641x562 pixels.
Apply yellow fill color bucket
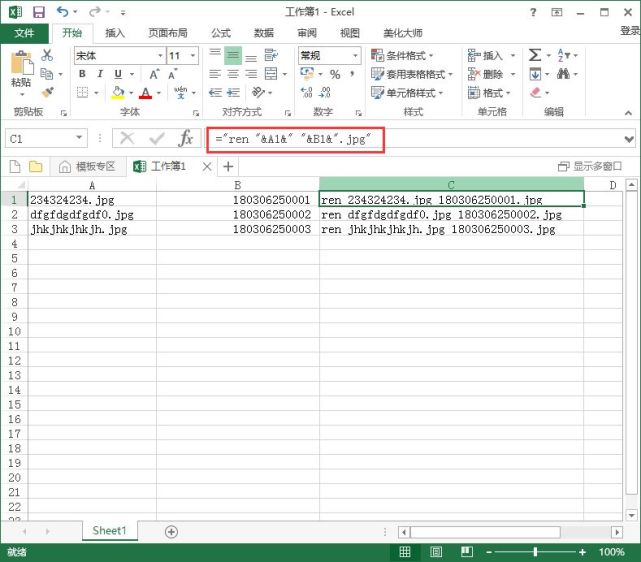pos(118,93)
